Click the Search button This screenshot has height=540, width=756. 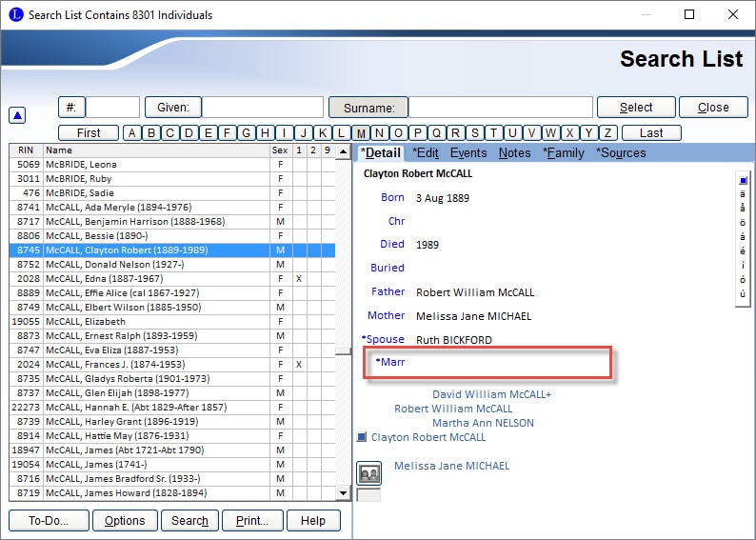[x=190, y=521]
